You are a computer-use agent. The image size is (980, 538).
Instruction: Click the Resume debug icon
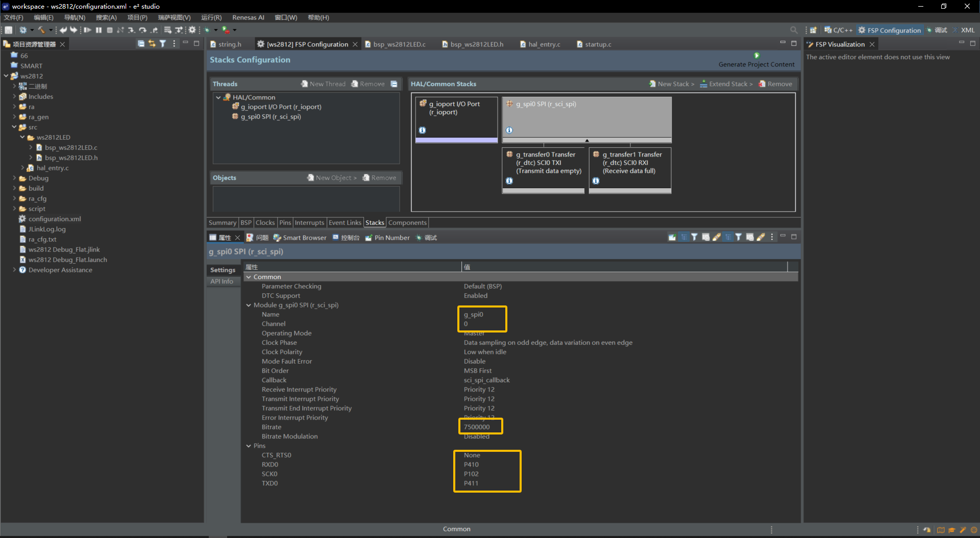tap(88, 30)
